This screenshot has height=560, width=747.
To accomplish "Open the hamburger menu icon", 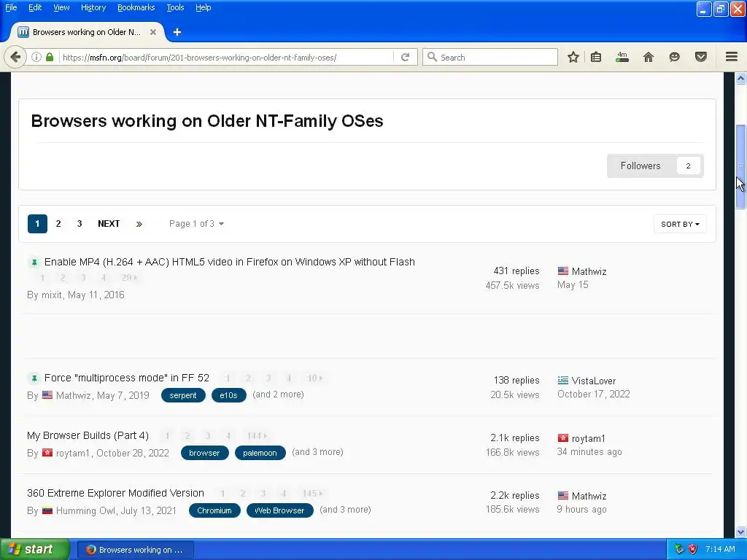I will point(732,57).
